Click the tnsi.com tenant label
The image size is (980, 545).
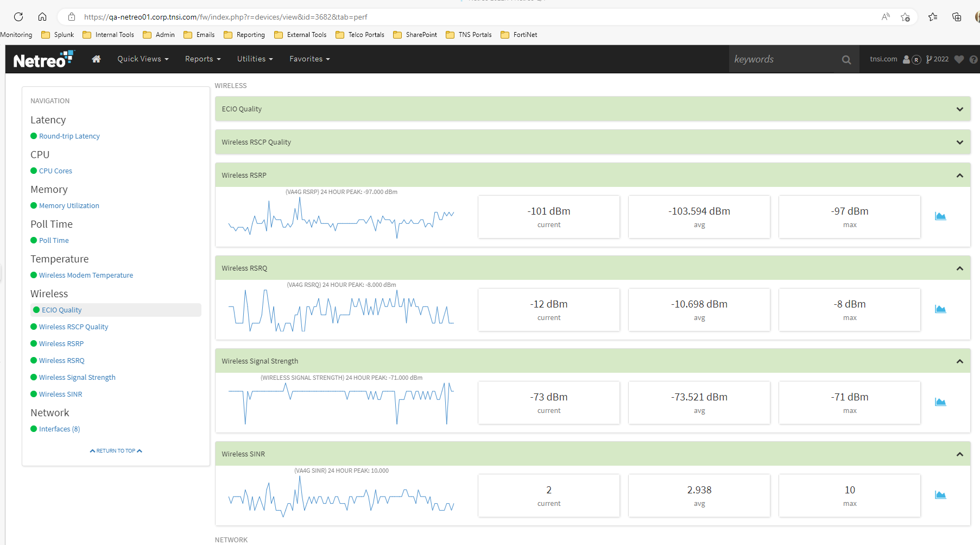click(883, 59)
